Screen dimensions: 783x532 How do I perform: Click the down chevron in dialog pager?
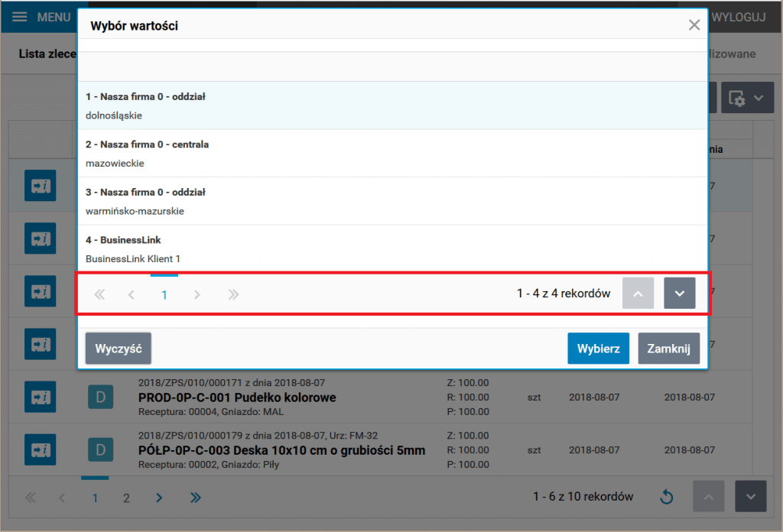click(680, 294)
